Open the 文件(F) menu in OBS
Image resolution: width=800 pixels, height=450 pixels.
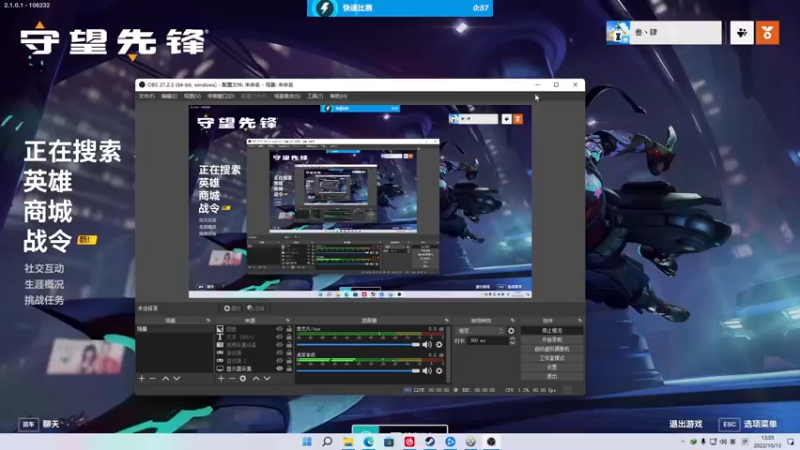click(146, 96)
